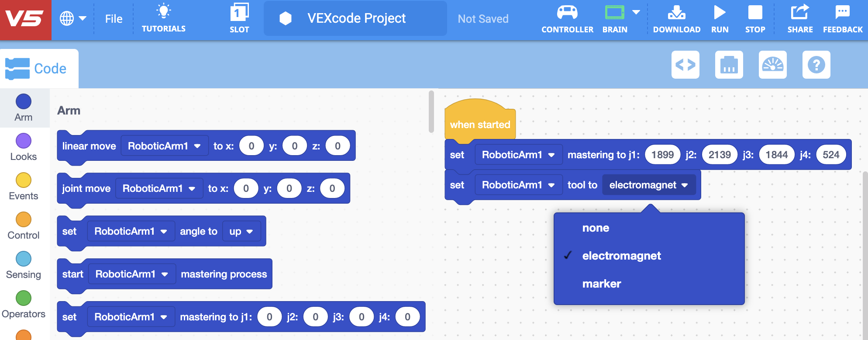Open RoboticArm1 dropdown in set tool block
The image size is (868, 340).
point(518,185)
